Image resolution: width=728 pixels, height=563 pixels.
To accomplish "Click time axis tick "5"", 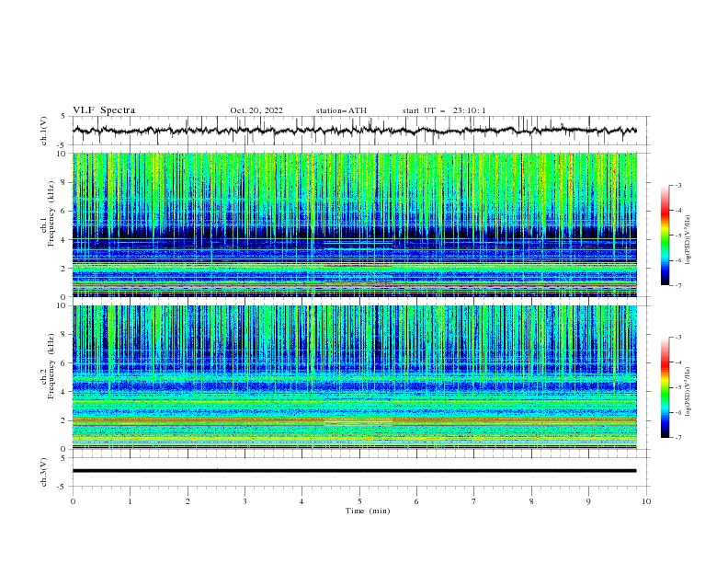I will [359, 501].
